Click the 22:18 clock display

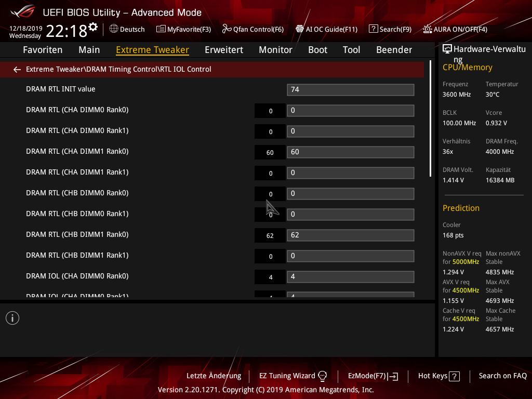click(66, 31)
